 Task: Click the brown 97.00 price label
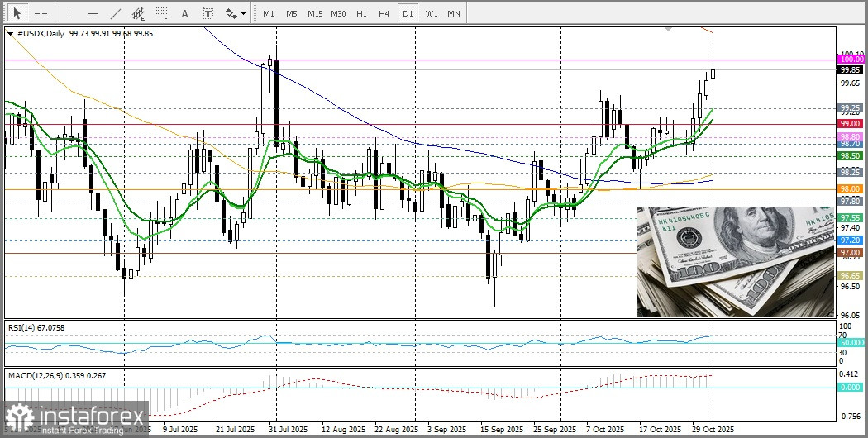coord(851,253)
